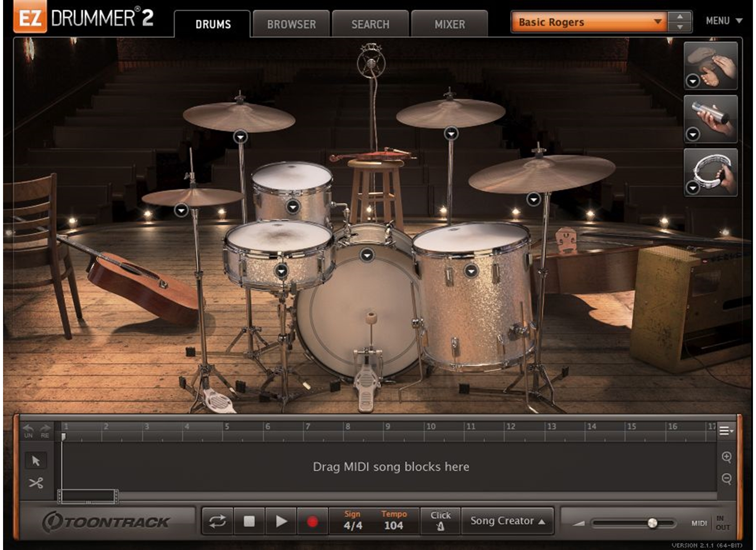Click the master volume slider knob
The height and width of the screenshot is (550, 756).
pos(653,523)
